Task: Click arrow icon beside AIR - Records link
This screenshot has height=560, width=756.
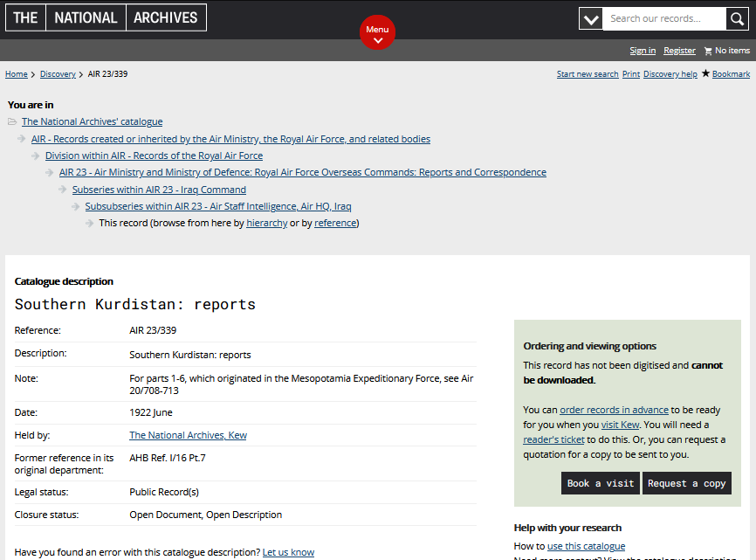Action: (22, 139)
